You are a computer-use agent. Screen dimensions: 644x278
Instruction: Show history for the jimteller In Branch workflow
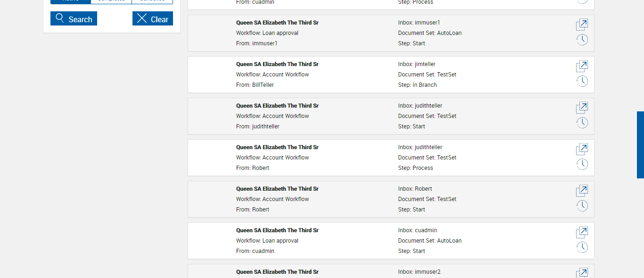(582, 81)
